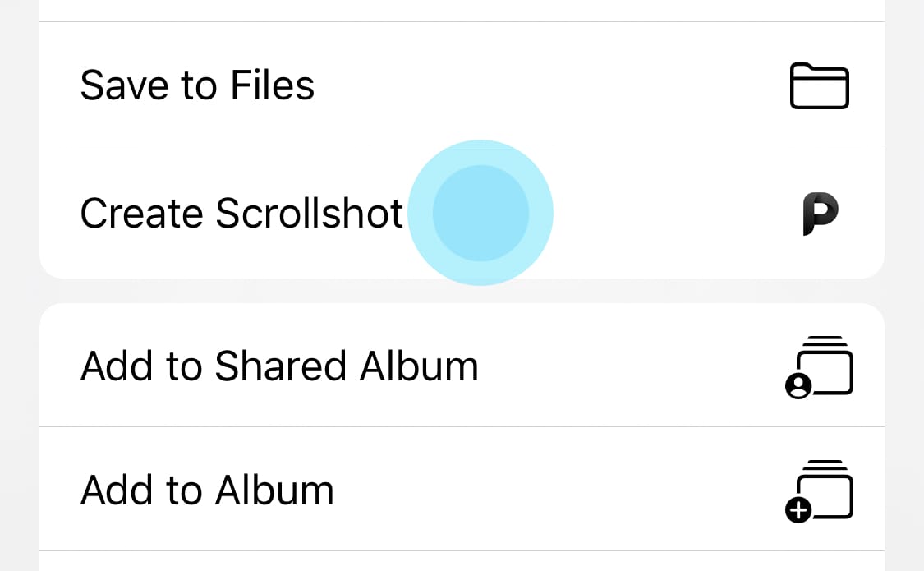Screen dimensions: 924x571
Task: Click the blue touch indicator circle
Action: [x=480, y=214]
